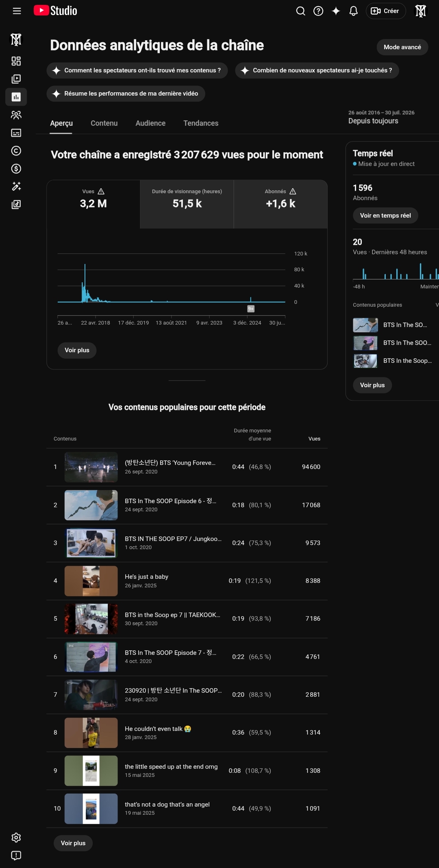The width and height of the screenshot is (439, 868).
Task: Click the 9+ marker on the chart
Action: 251,309
